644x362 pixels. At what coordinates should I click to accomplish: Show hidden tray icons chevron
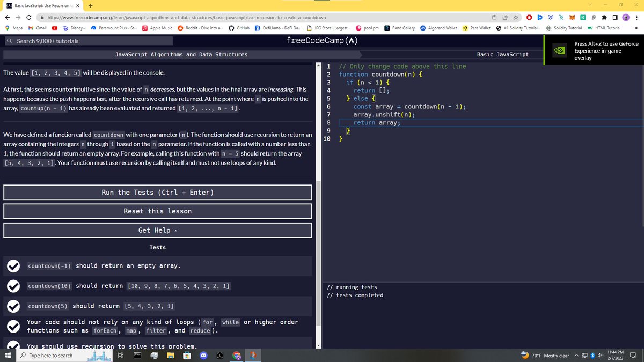pyautogui.click(x=577, y=356)
